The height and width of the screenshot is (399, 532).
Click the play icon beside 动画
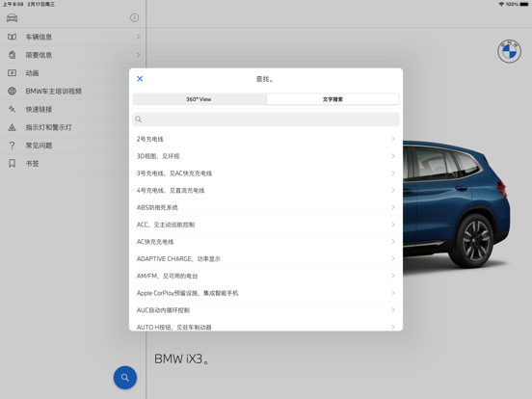tap(12, 73)
